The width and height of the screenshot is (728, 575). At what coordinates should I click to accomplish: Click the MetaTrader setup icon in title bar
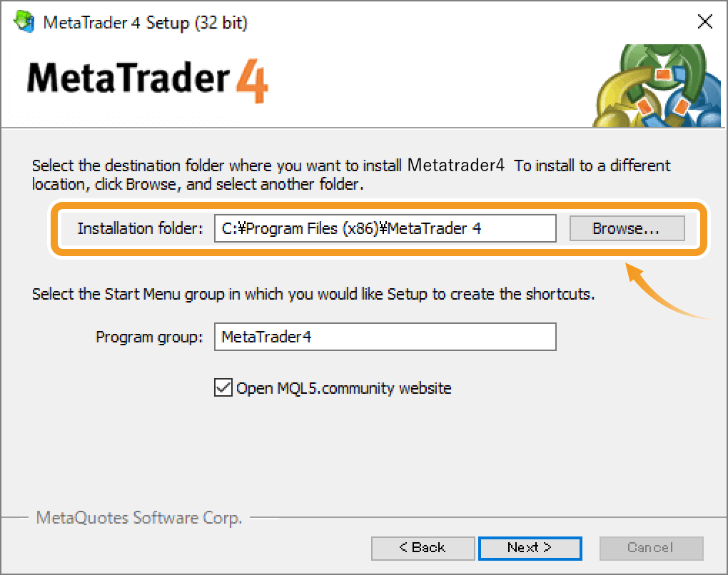click(x=24, y=21)
